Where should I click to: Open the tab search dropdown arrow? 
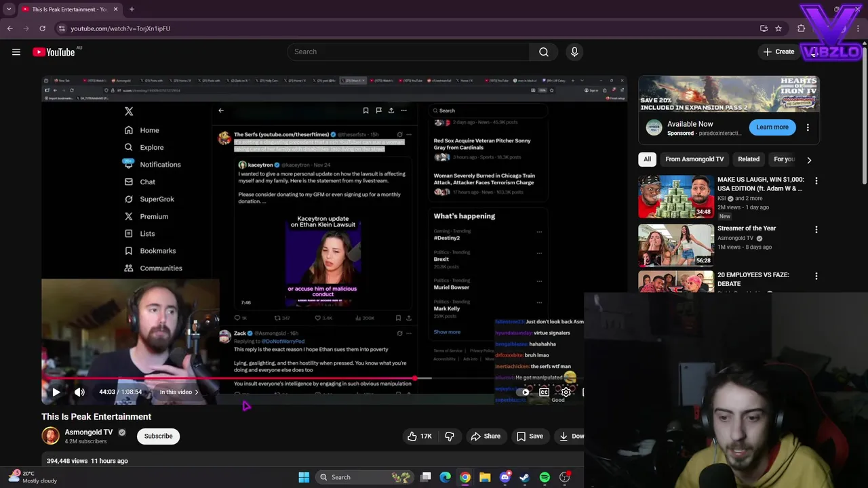click(9, 9)
